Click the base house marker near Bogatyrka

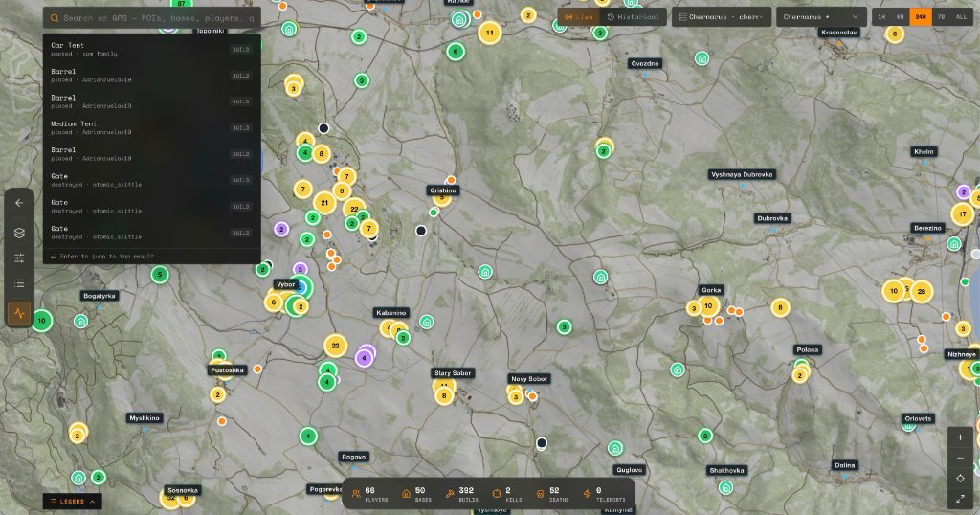click(80, 322)
